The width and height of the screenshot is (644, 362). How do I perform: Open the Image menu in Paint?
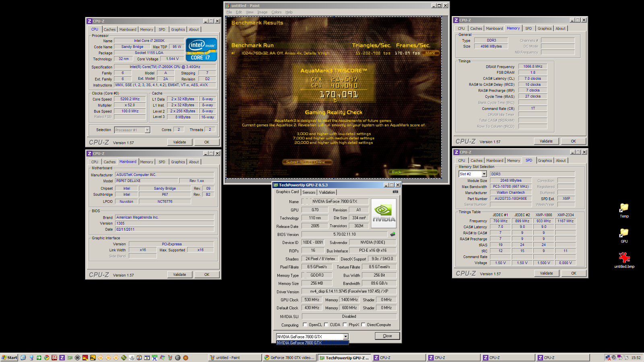262,12
